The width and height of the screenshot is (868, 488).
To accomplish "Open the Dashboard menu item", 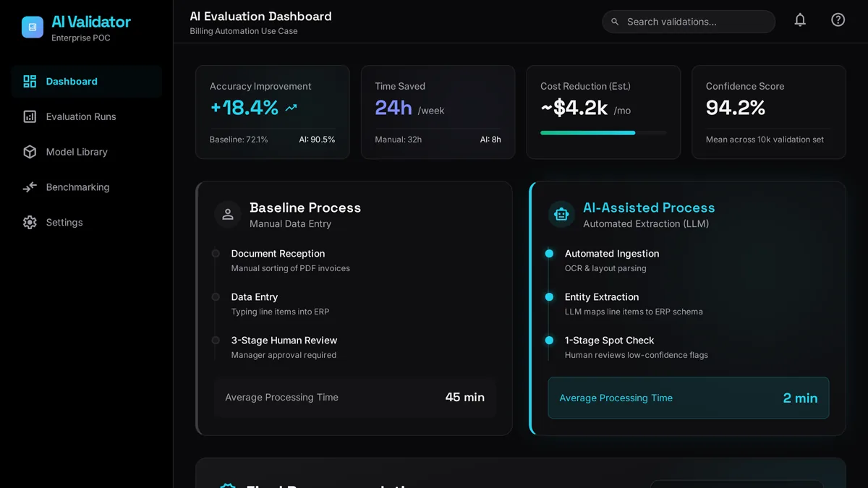I will [x=87, y=82].
